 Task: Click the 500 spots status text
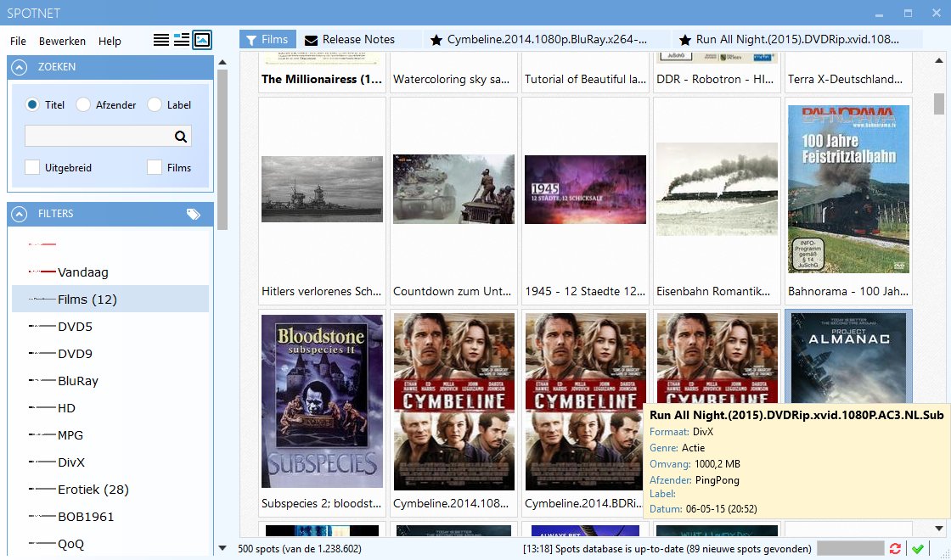(x=300, y=549)
